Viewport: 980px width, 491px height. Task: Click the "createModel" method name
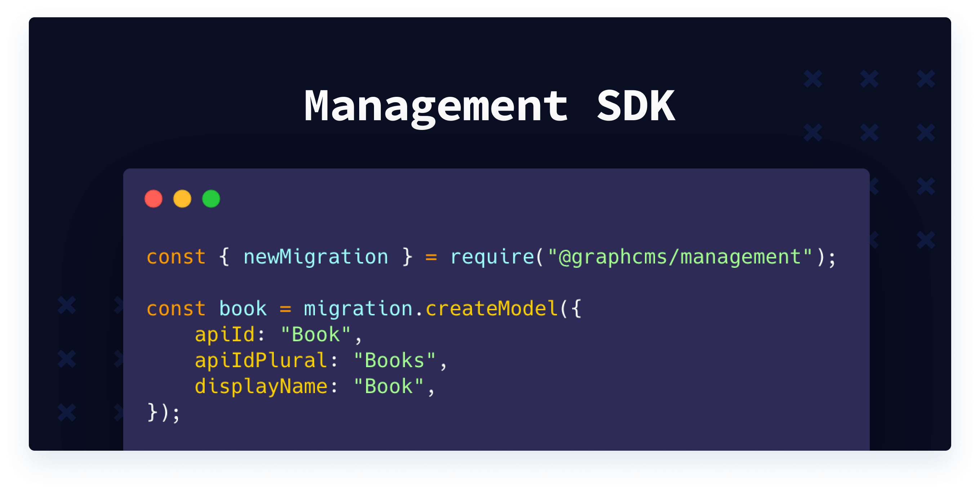[x=492, y=308]
